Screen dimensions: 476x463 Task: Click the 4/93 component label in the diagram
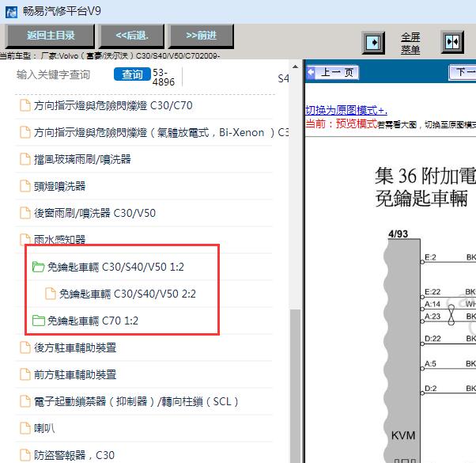pos(398,233)
